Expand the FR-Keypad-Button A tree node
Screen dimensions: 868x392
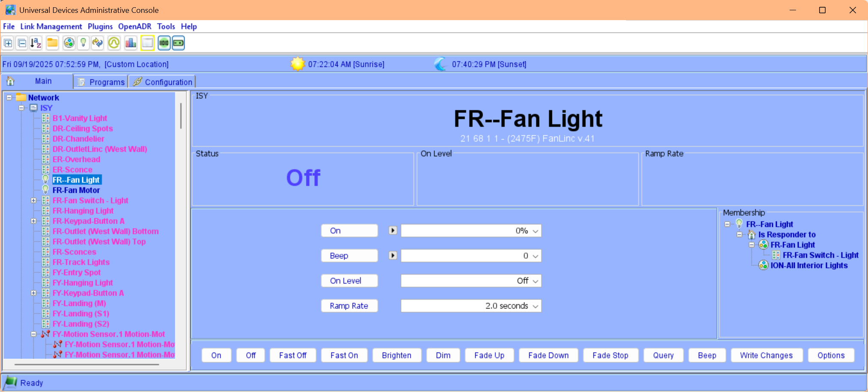coord(33,221)
